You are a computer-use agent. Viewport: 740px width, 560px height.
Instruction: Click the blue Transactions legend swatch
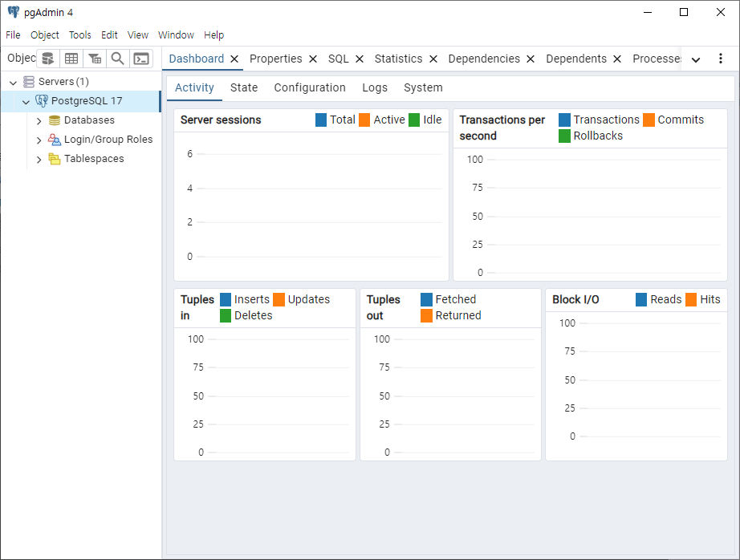click(564, 120)
